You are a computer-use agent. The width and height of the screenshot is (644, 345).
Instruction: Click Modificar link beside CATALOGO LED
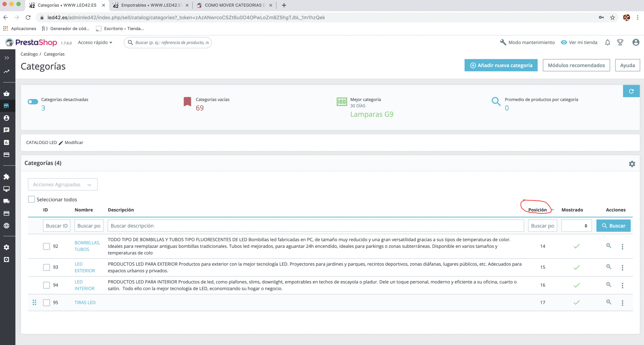point(71,142)
